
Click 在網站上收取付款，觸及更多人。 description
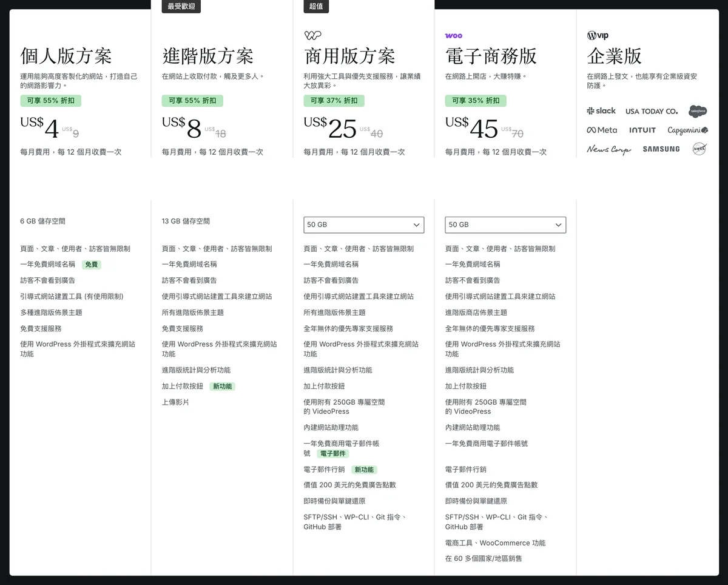point(214,76)
